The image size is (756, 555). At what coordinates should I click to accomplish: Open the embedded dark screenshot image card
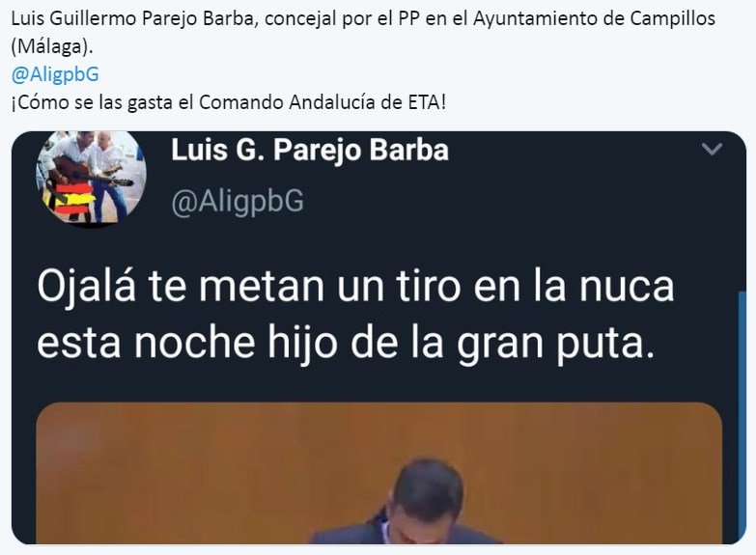(x=378, y=338)
